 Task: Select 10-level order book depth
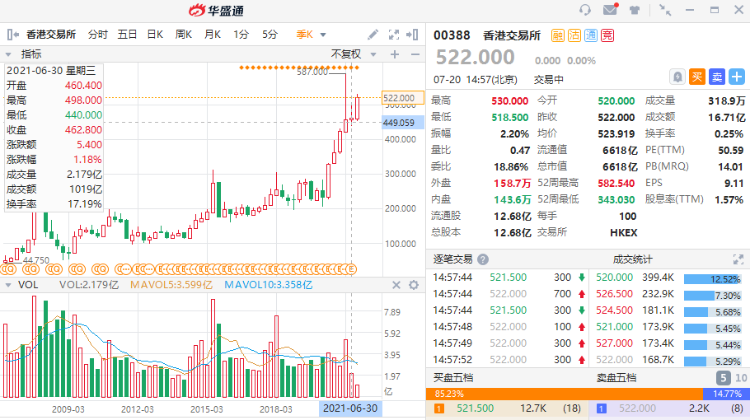pos(741,378)
